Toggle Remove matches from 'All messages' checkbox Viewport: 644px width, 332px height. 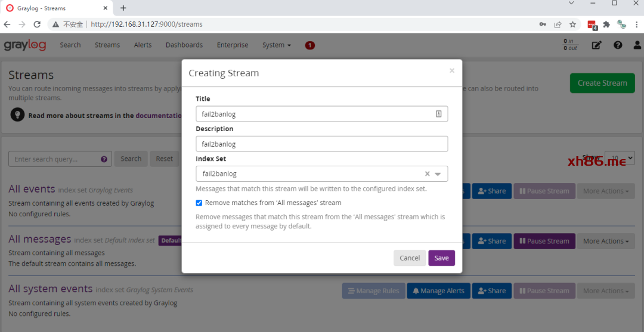tap(199, 203)
